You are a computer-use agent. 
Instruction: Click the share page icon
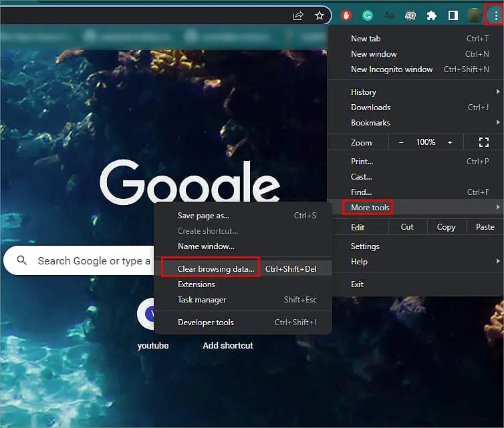tap(298, 15)
